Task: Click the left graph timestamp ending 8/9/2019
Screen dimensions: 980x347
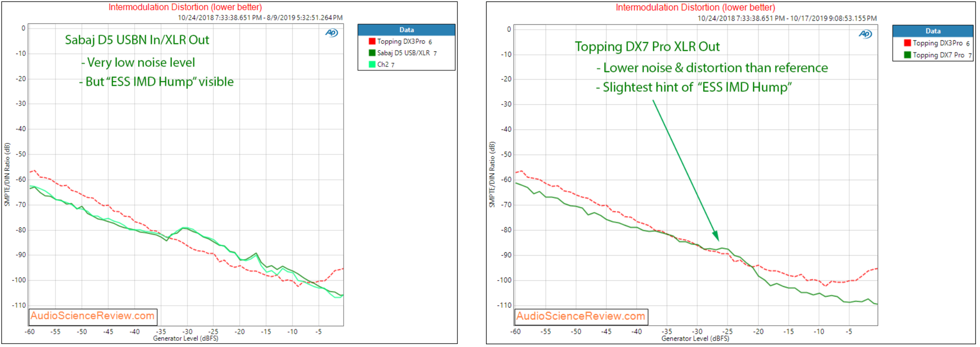Action: (x=260, y=18)
